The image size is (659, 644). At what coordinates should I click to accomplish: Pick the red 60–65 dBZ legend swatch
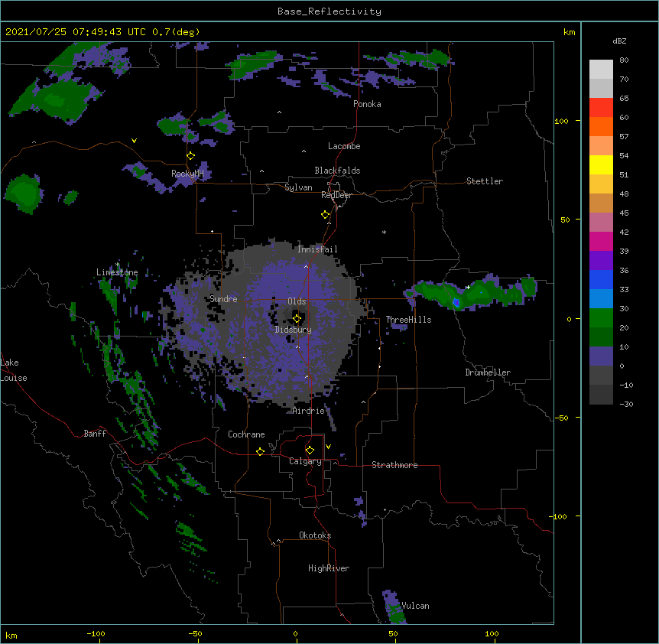601,108
